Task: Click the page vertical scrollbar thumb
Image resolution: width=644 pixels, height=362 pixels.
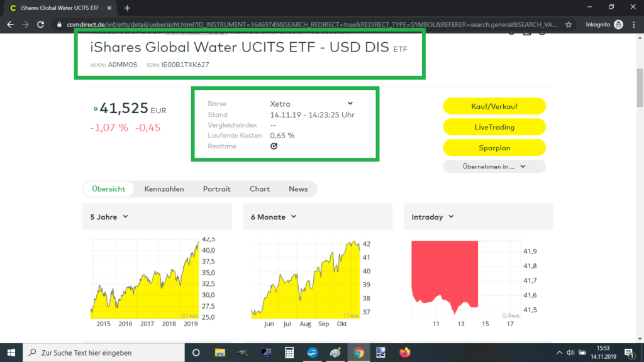Action: click(640, 88)
